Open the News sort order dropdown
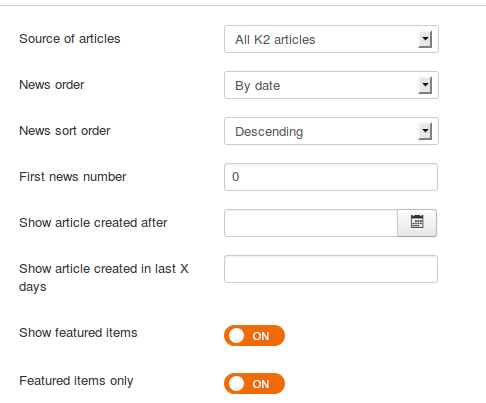The width and height of the screenshot is (486, 403). click(331, 131)
